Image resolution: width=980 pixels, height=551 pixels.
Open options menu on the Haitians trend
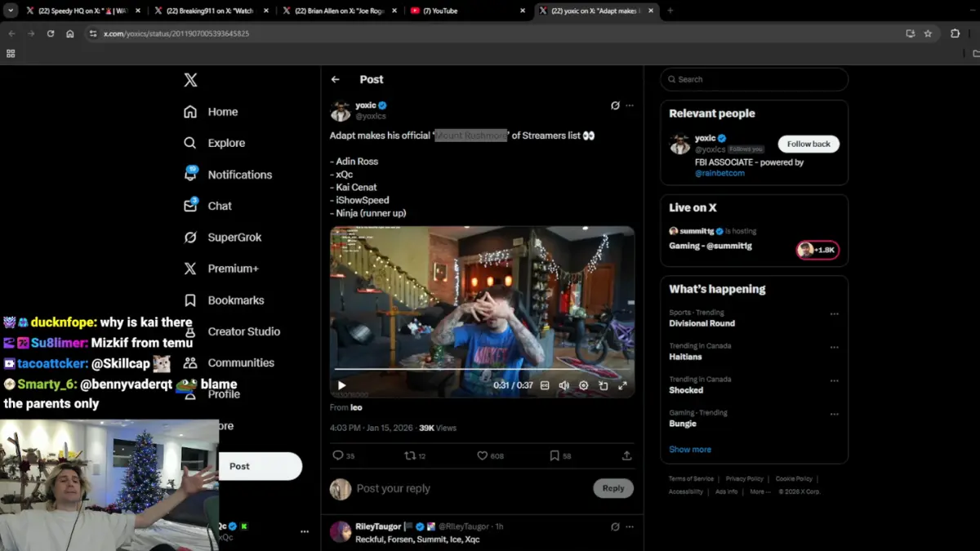(834, 348)
